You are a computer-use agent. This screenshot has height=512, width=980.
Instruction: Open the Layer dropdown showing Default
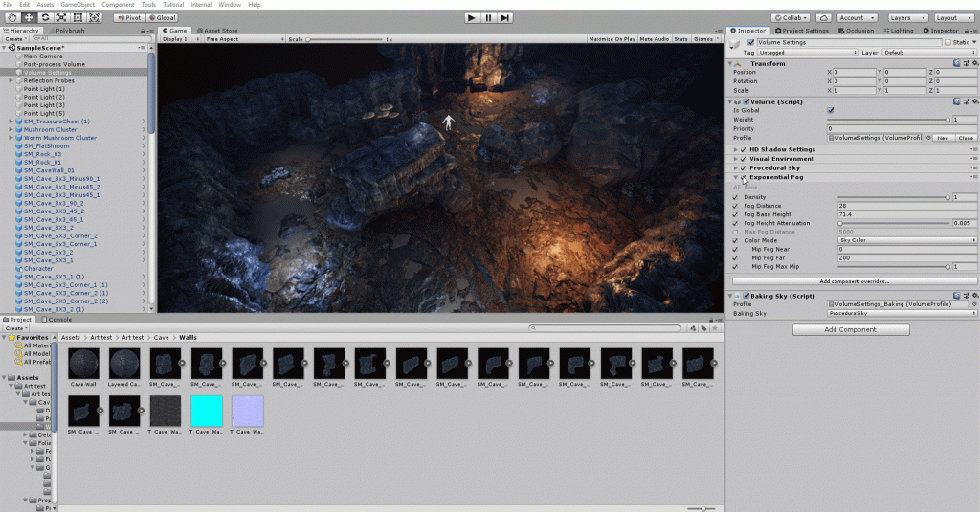click(x=928, y=53)
